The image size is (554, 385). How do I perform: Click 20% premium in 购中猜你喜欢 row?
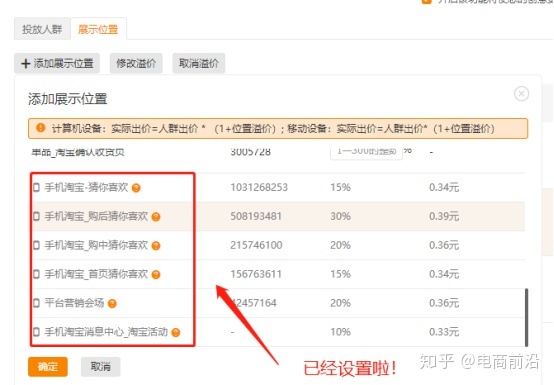(340, 245)
